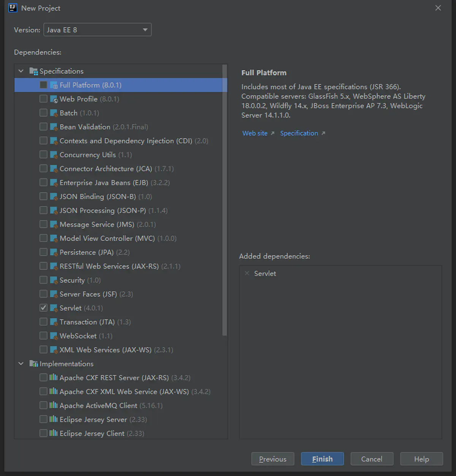Click the Specifications folder icon
The width and height of the screenshot is (456, 476).
(x=33, y=71)
